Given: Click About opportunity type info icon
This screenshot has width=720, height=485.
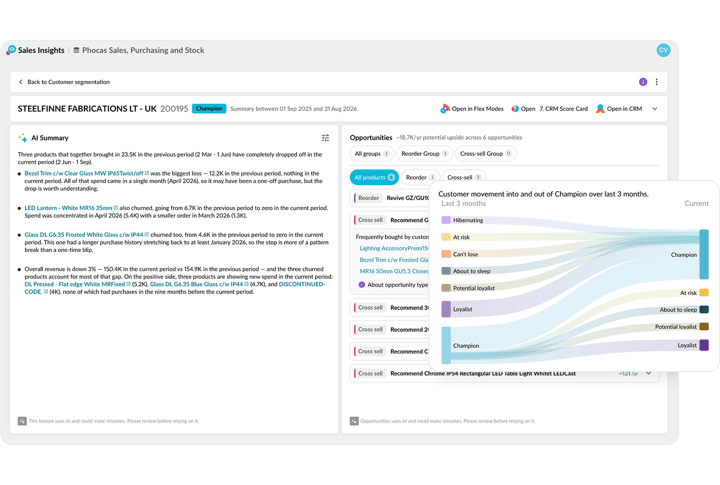Looking at the screenshot, I should click(362, 285).
